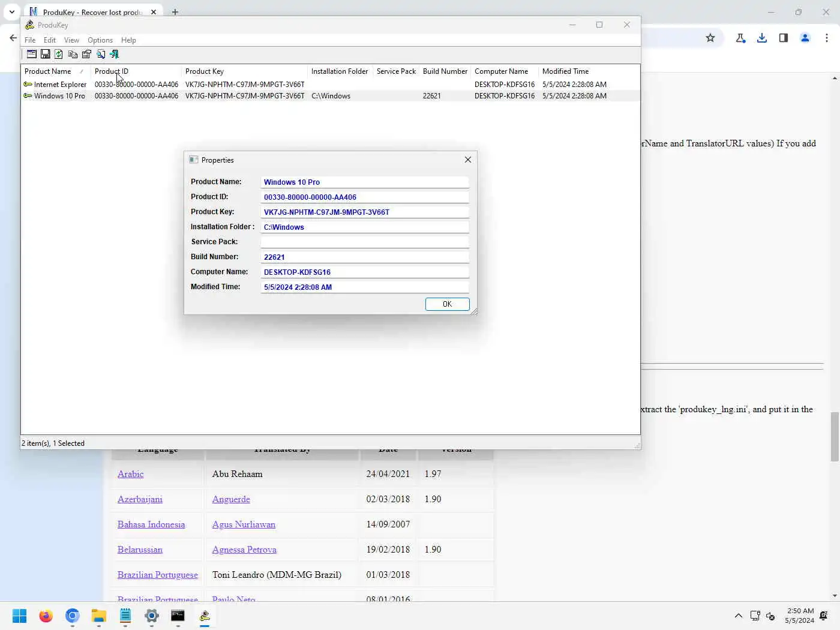Click the Exit door icon in toolbar
The height and width of the screenshot is (630, 840).
point(114,54)
